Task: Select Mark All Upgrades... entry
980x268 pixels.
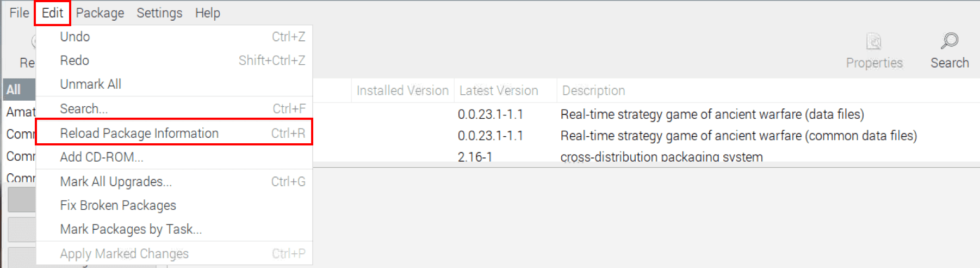Action: 174,181
